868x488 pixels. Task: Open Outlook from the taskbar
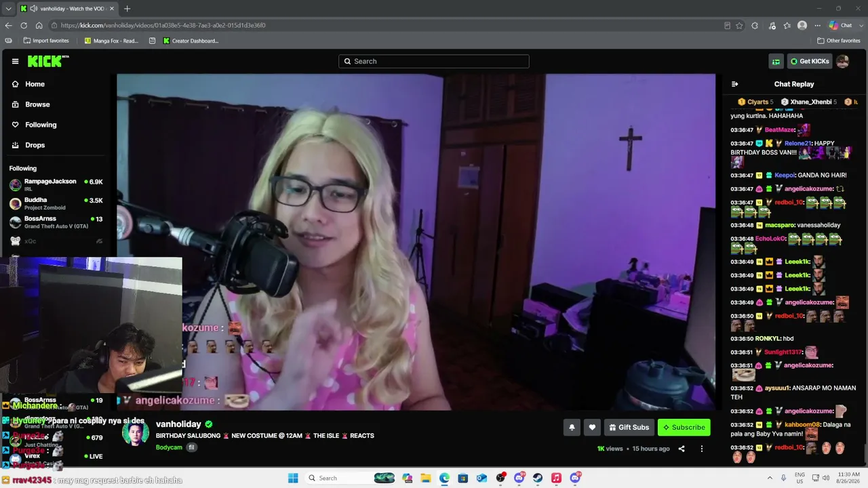(x=481, y=478)
